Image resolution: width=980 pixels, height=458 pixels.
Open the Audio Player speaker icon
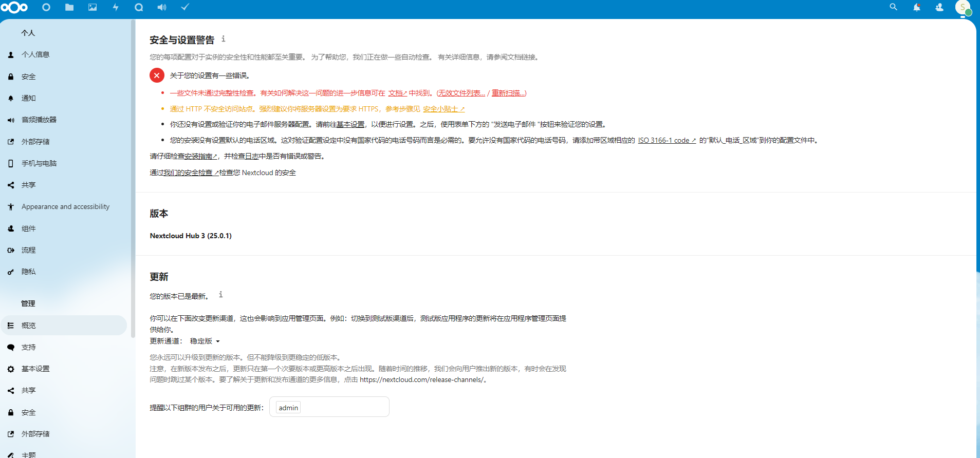162,7
